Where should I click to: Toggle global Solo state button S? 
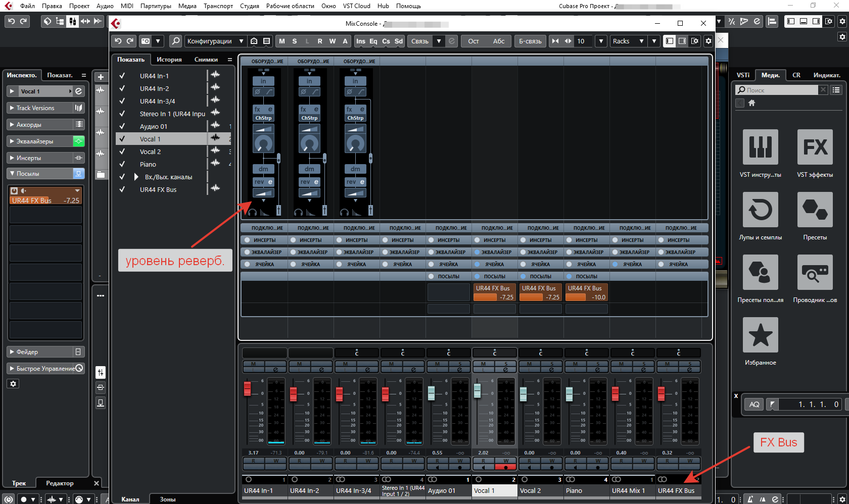coord(295,41)
